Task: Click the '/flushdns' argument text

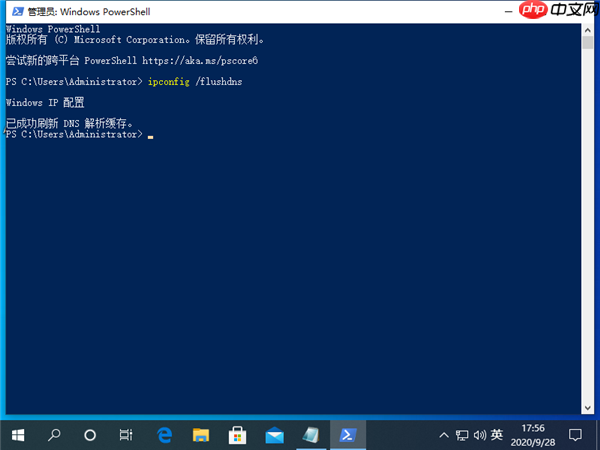Action: point(218,82)
